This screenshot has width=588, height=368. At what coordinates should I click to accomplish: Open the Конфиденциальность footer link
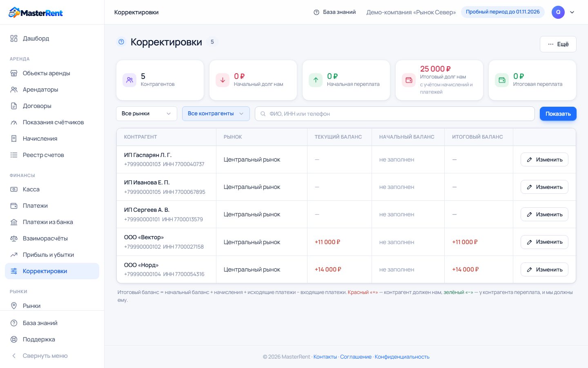tap(402, 357)
